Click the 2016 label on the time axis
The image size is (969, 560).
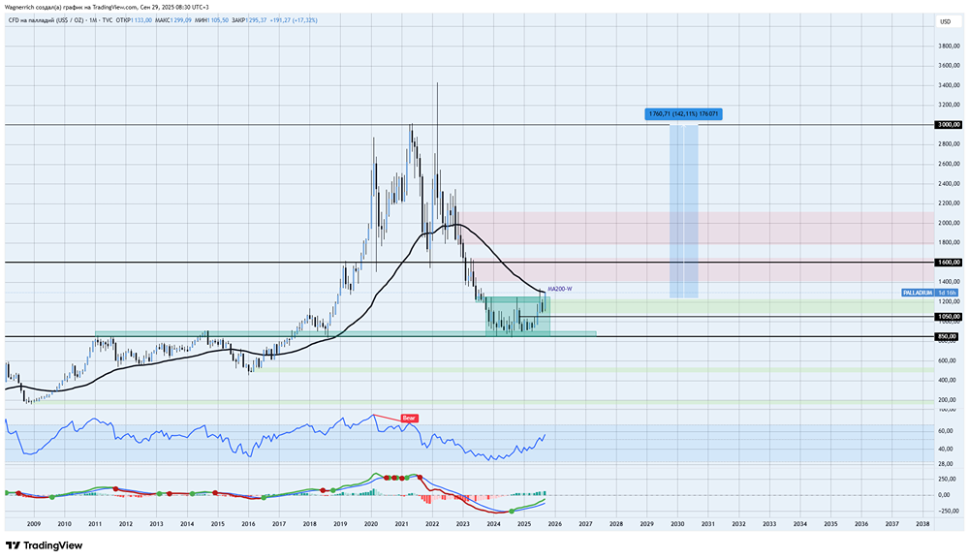248,524
